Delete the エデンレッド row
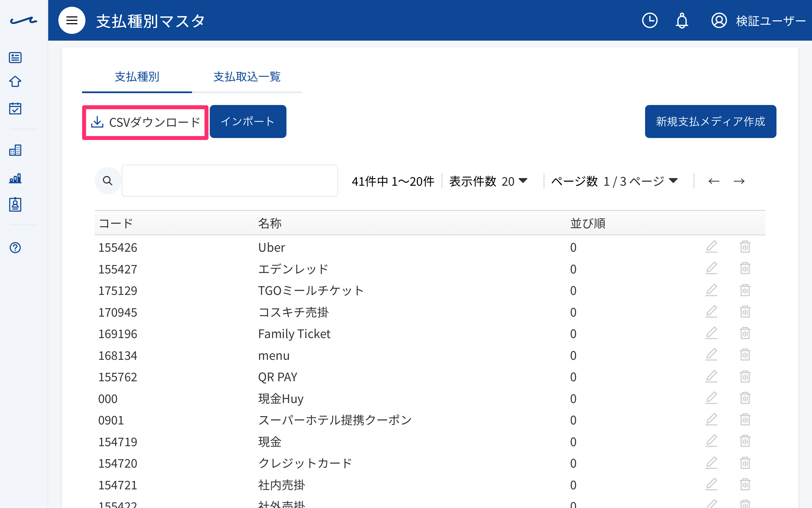Screen dimensions: 812x508 (745, 268)
